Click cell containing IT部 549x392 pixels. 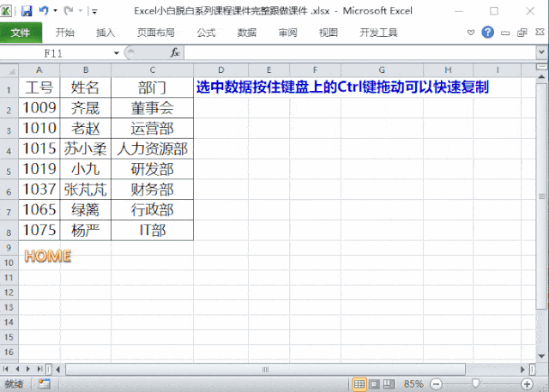[153, 230]
